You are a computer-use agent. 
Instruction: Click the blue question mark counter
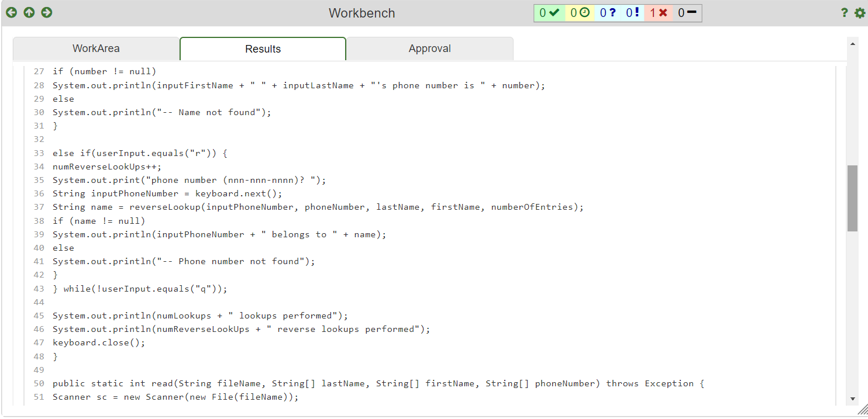609,12
